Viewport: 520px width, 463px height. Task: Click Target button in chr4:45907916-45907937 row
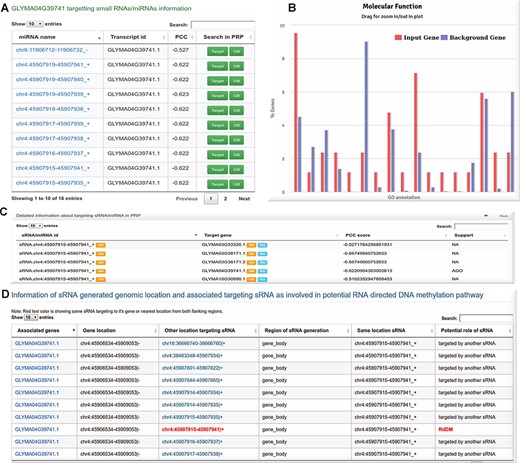coord(217,155)
